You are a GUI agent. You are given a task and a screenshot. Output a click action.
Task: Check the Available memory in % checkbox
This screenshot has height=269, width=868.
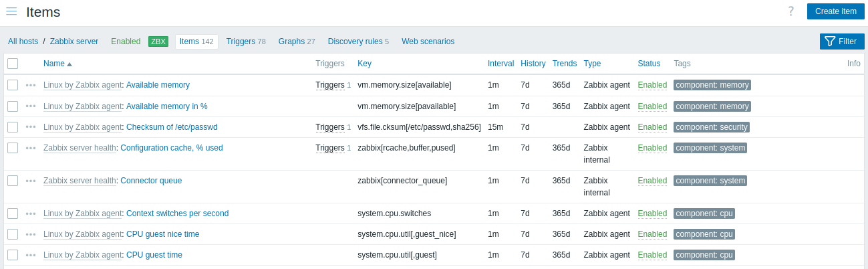(13, 106)
